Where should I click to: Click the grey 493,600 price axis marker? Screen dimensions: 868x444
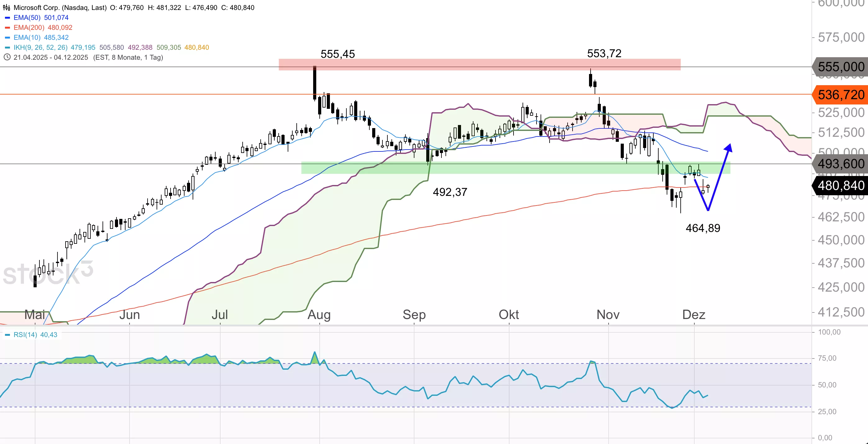point(840,164)
